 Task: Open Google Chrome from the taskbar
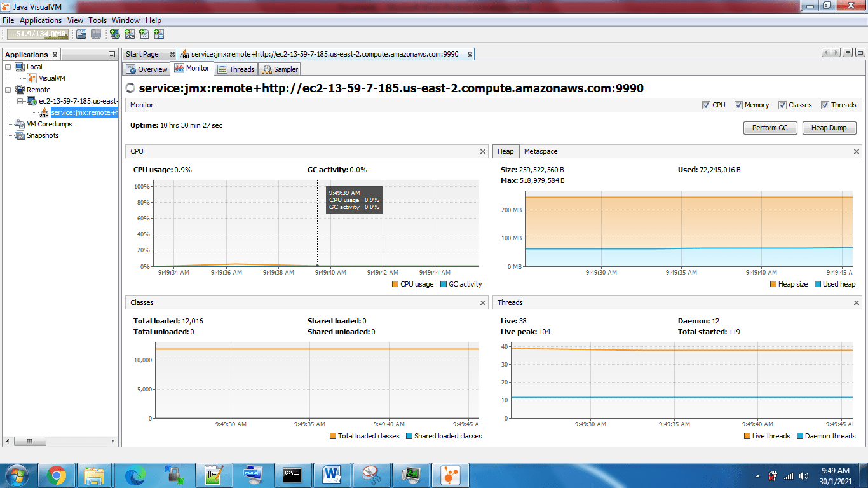pyautogui.click(x=55, y=475)
